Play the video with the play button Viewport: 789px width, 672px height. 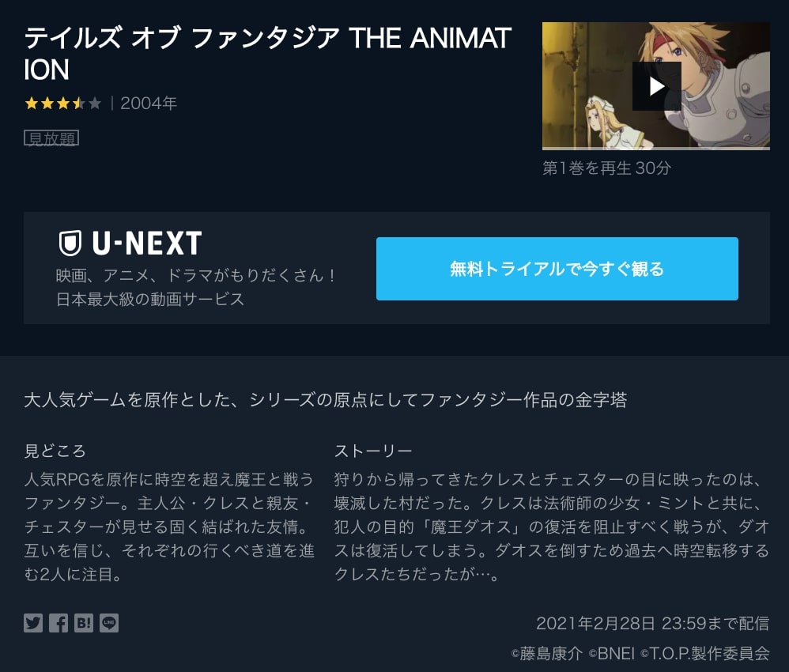[657, 86]
